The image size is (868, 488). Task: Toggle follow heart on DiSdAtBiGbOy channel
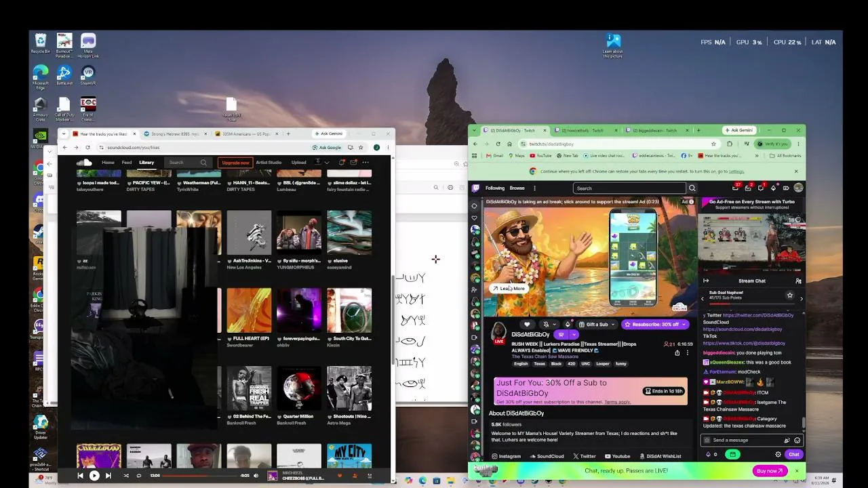[527, 325]
